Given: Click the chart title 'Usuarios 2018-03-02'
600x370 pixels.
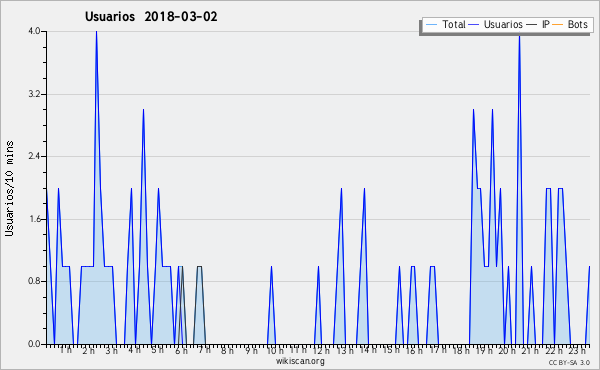Looking at the screenshot, I should click(151, 16).
